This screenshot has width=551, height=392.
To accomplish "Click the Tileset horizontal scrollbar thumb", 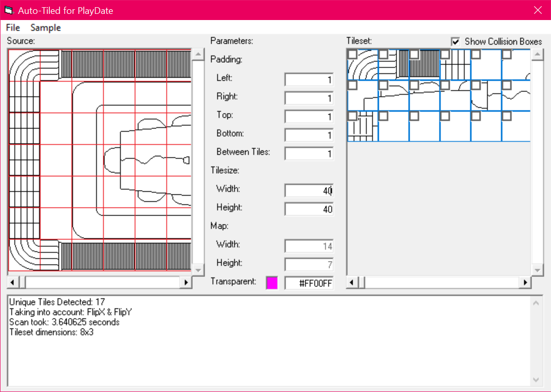I will coord(362,283).
